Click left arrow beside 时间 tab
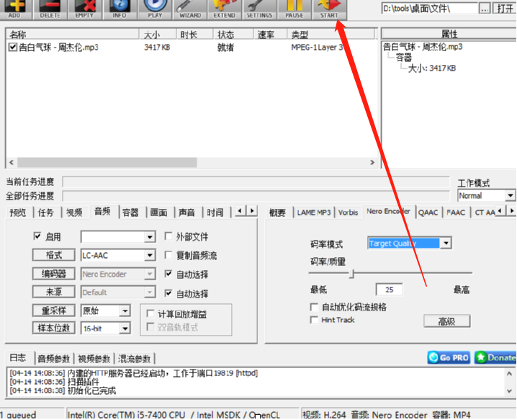This screenshot has height=420, width=517. pos(240,210)
